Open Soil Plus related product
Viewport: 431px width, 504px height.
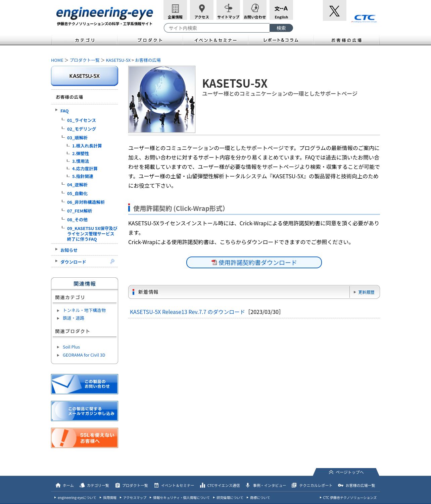pyautogui.click(x=71, y=347)
